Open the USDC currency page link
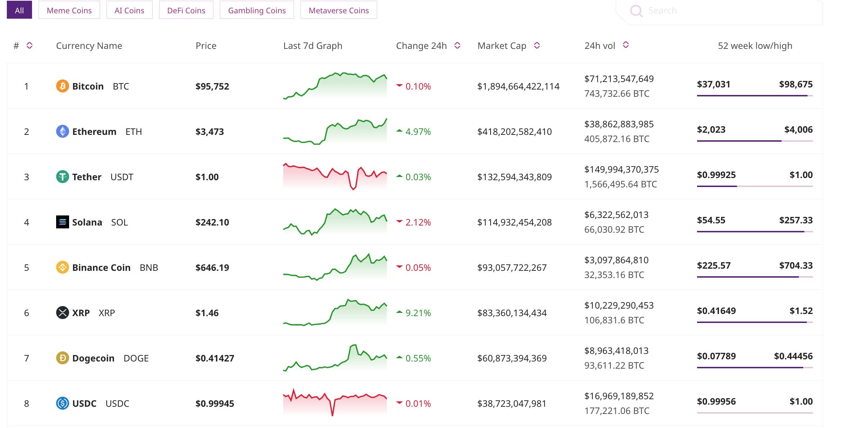Image resolution: width=868 pixels, height=428 pixels. point(84,404)
